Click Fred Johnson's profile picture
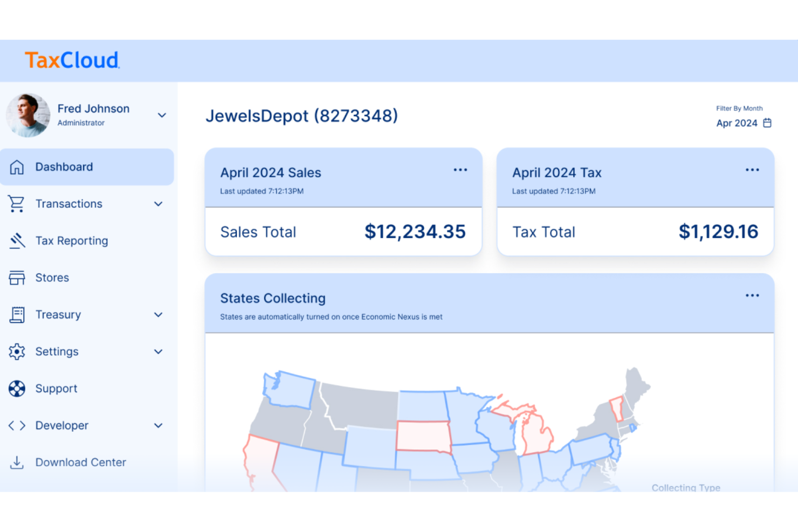 point(27,115)
